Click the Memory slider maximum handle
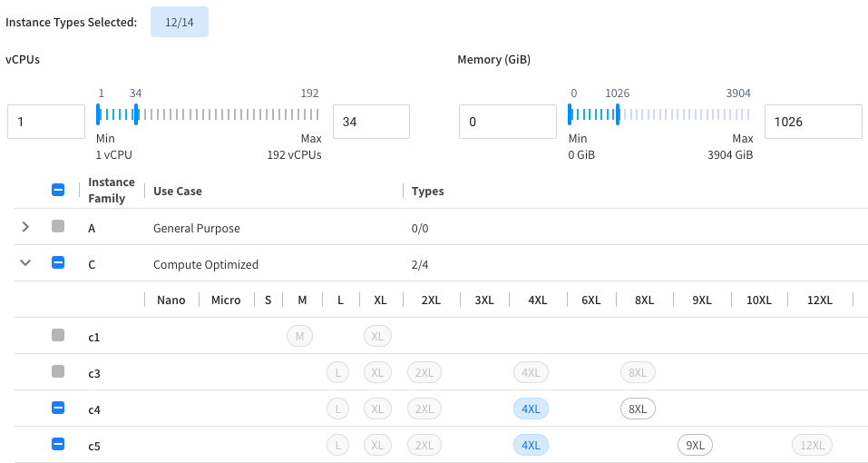Image resolution: width=868 pixels, height=463 pixels. point(618,113)
